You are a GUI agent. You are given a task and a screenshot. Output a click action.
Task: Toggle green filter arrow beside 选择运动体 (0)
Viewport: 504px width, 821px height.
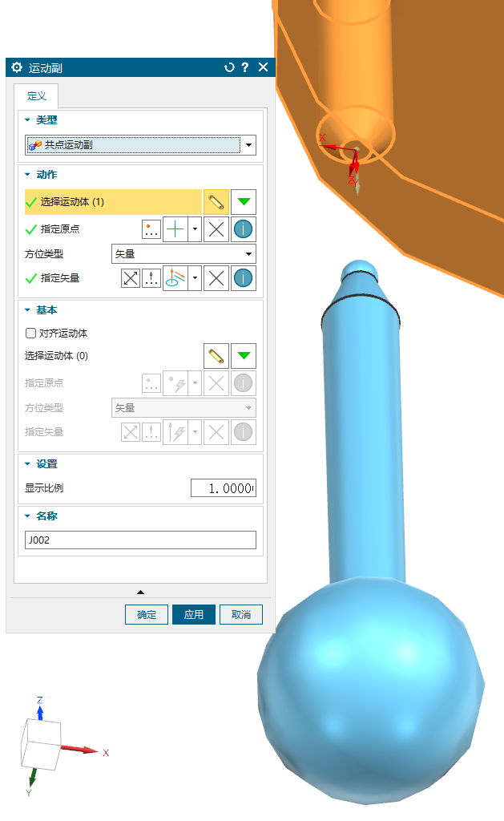click(x=244, y=356)
